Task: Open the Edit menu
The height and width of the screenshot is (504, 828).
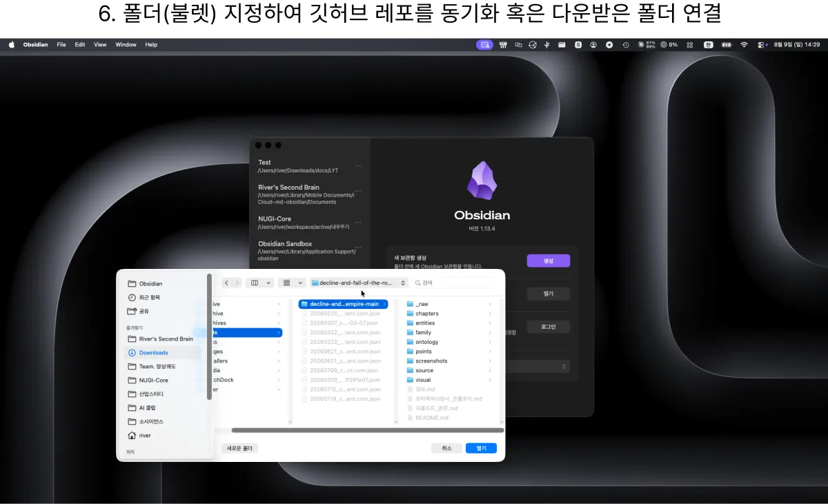Action: click(80, 45)
